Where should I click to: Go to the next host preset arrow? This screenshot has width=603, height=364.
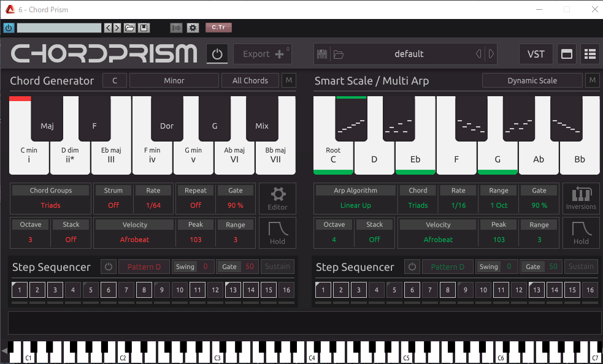pos(117,28)
